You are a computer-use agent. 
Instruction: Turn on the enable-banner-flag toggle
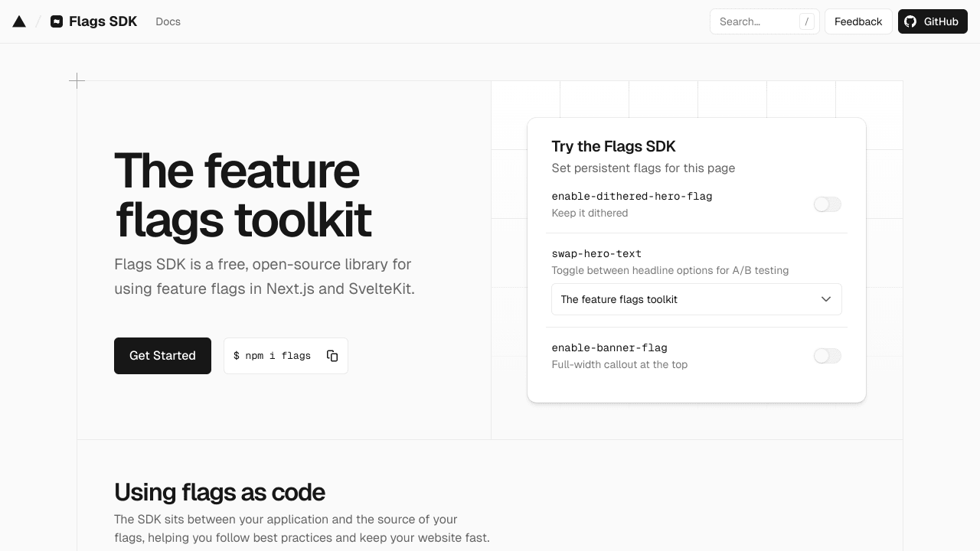(x=828, y=356)
